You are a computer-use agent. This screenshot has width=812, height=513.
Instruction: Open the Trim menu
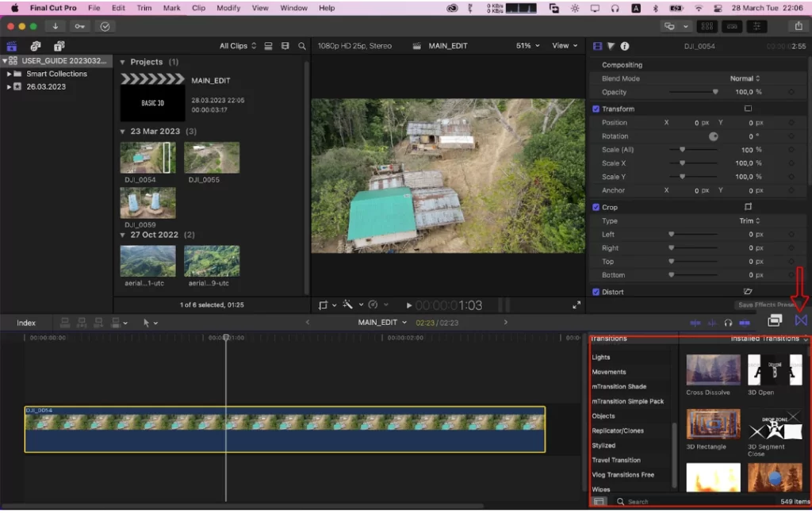point(144,8)
